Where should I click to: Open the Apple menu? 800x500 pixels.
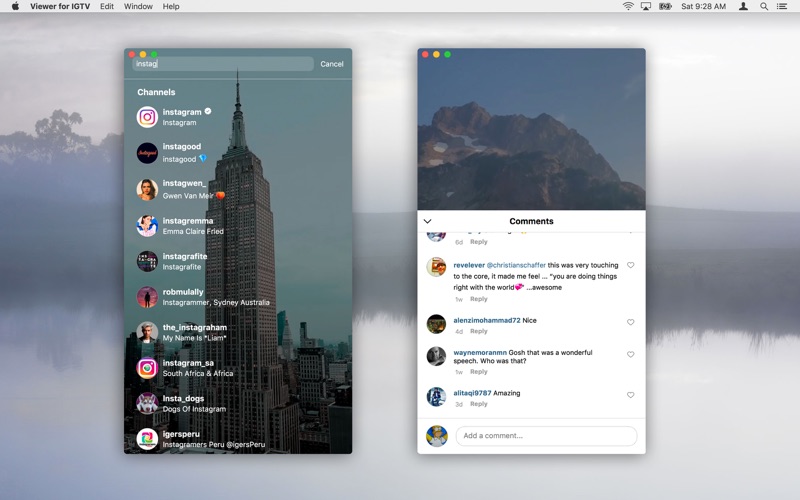[15, 6]
